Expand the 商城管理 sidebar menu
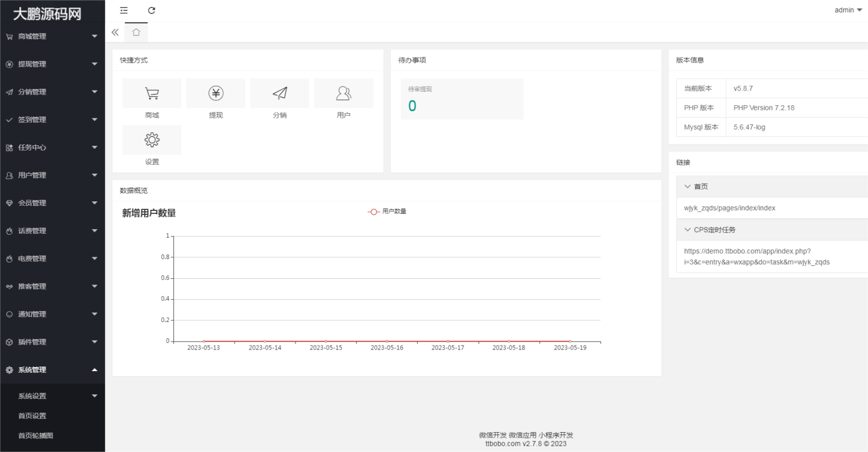The height and width of the screenshot is (452, 868). coord(52,36)
